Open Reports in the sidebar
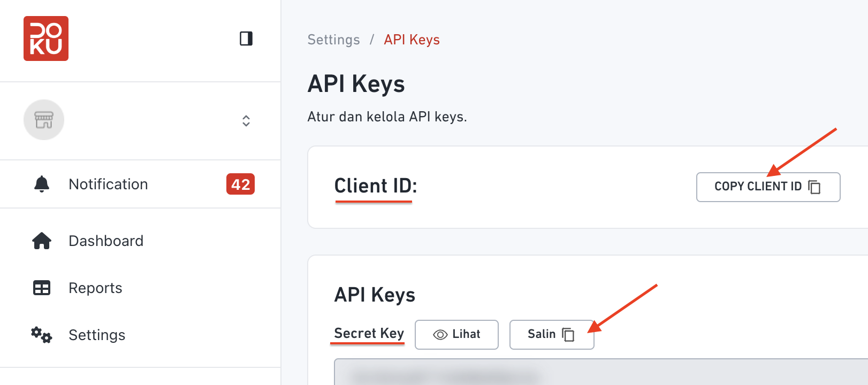 coord(95,288)
